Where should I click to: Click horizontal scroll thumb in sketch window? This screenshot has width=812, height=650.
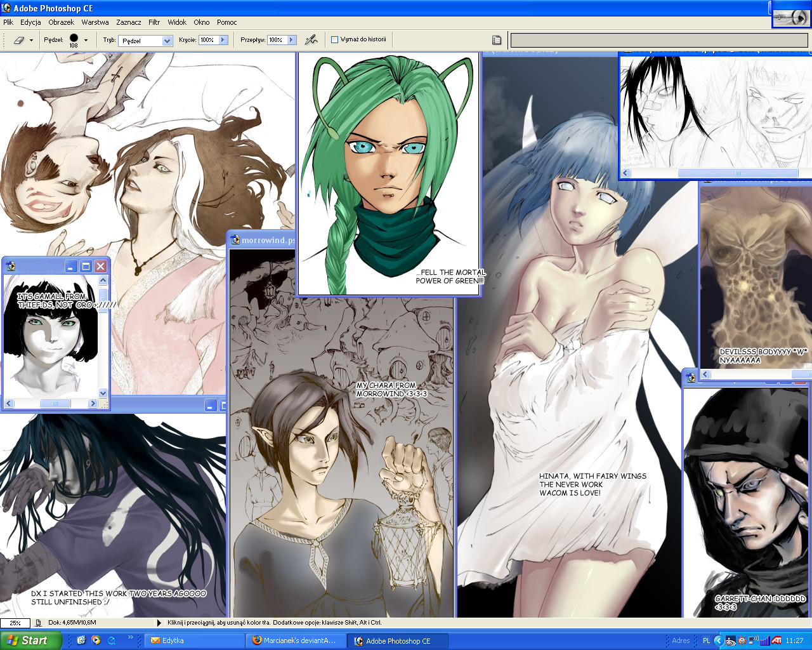[738, 173]
